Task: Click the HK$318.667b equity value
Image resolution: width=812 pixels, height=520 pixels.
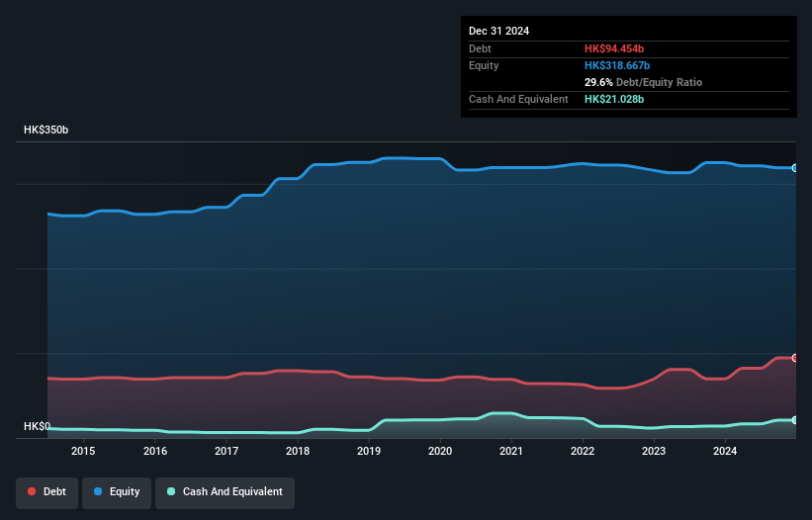Action: pos(617,65)
